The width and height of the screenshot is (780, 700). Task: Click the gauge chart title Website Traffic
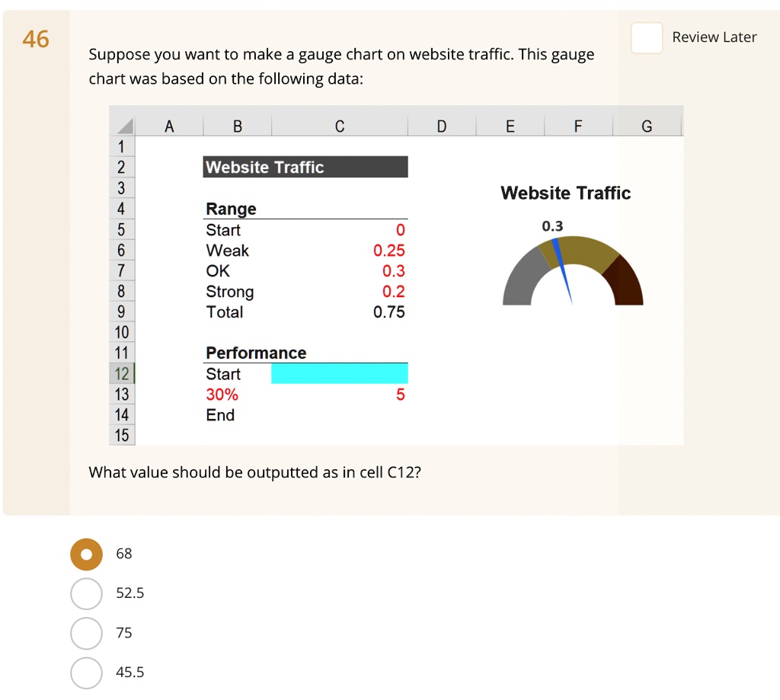565,193
